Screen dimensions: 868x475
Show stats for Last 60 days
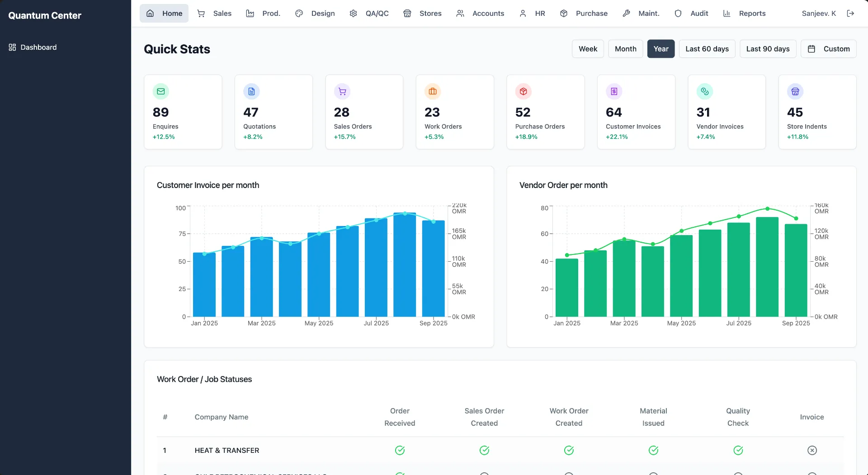707,49
